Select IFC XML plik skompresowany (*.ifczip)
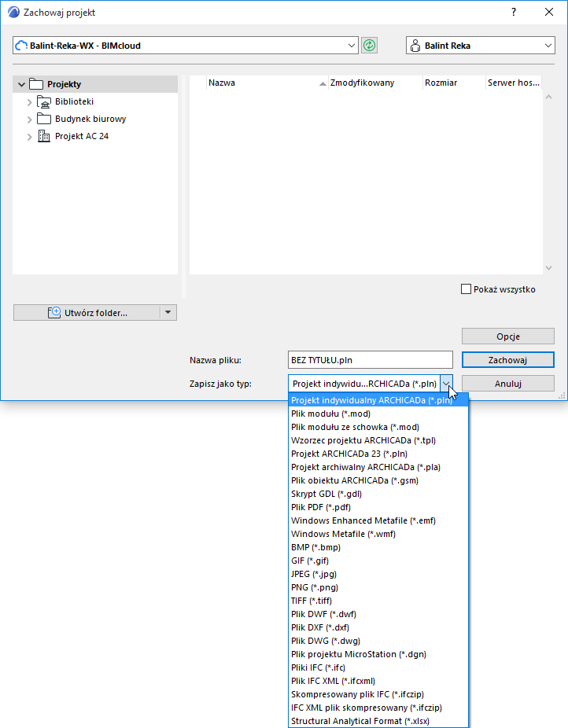This screenshot has width=568, height=728. click(x=378, y=708)
